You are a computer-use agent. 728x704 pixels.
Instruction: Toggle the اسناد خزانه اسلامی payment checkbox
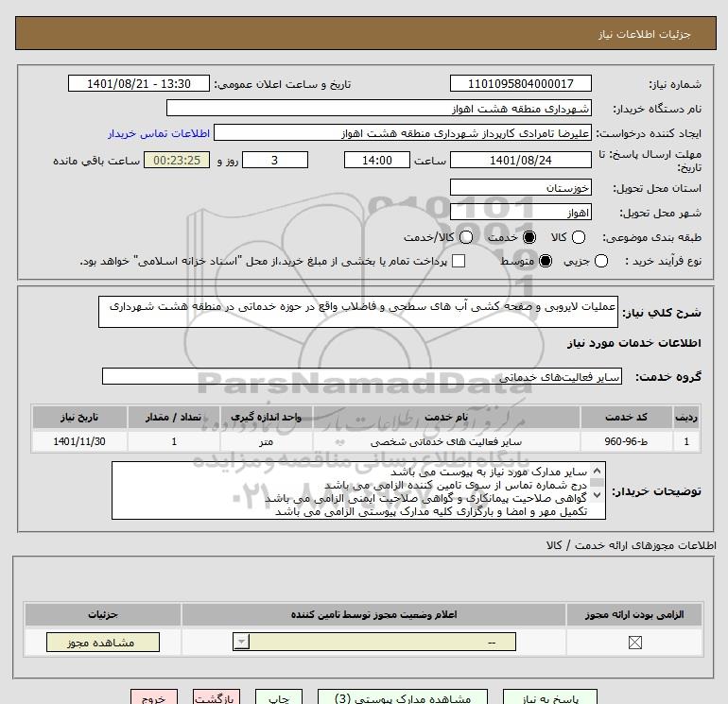click(459, 261)
